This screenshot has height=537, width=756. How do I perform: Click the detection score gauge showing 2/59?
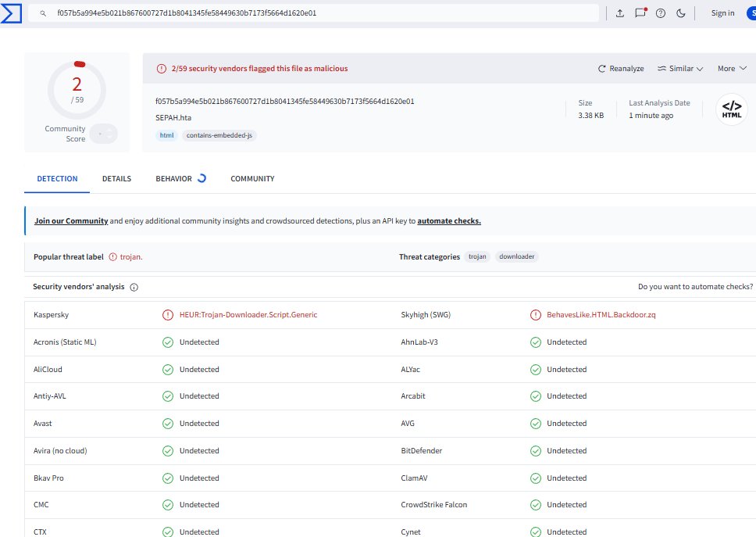point(77,90)
